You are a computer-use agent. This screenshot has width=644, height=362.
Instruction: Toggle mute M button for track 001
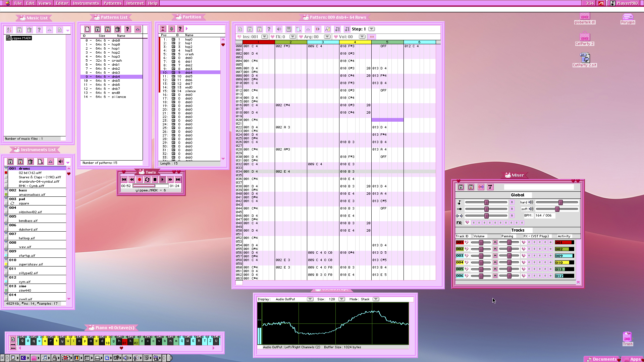pos(495,242)
